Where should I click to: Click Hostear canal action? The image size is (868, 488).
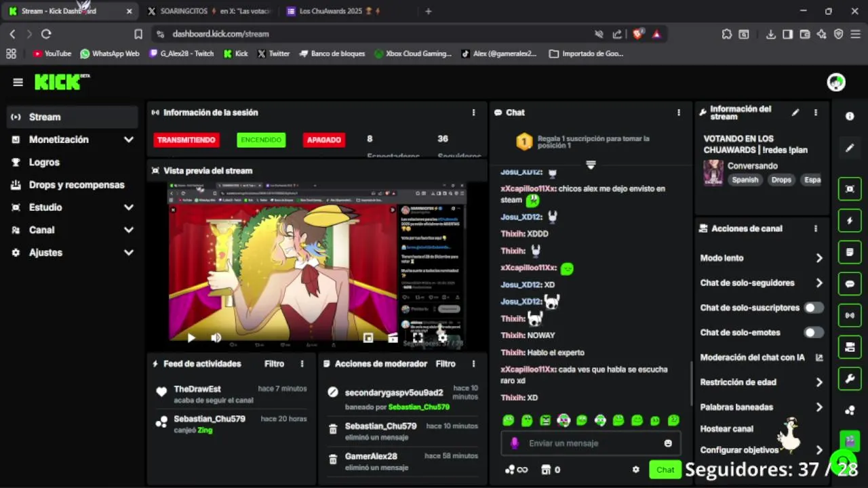(726, 428)
